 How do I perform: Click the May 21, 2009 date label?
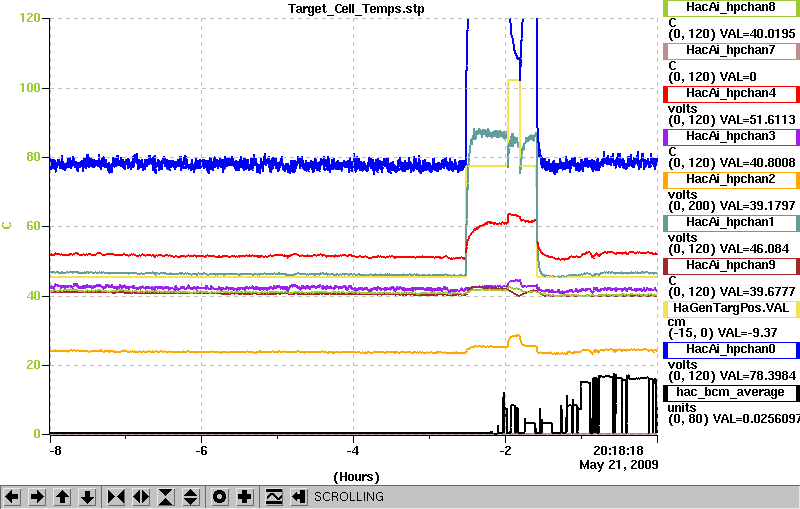point(618,465)
